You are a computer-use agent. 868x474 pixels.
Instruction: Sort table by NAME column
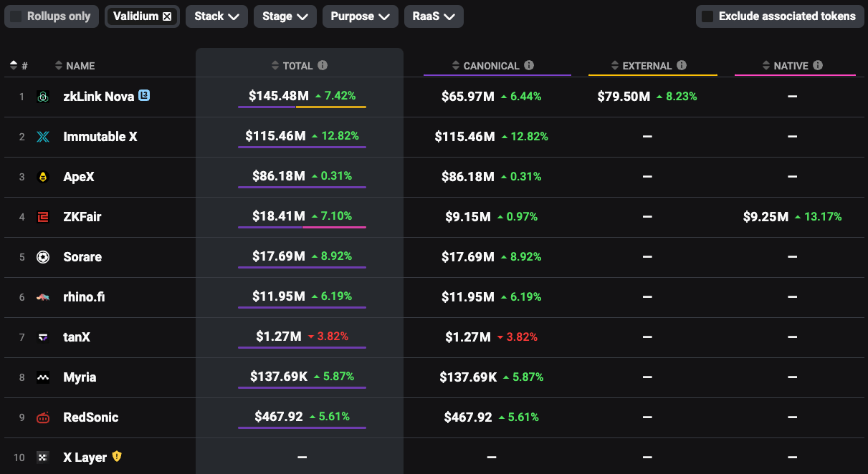point(80,66)
